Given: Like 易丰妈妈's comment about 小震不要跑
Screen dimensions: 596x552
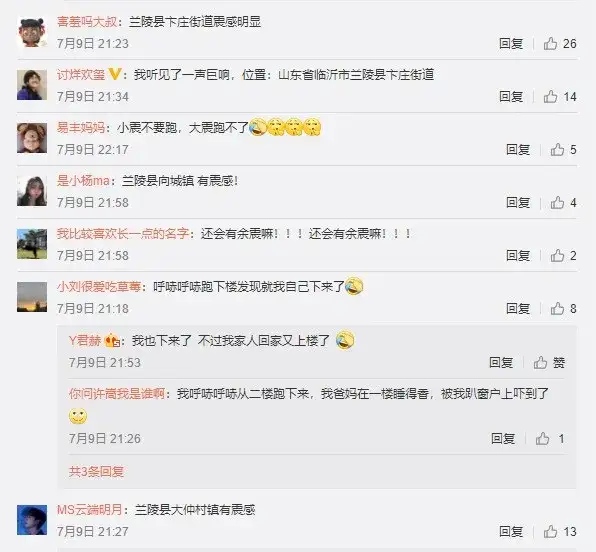Looking at the screenshot, I should [563, 150].
